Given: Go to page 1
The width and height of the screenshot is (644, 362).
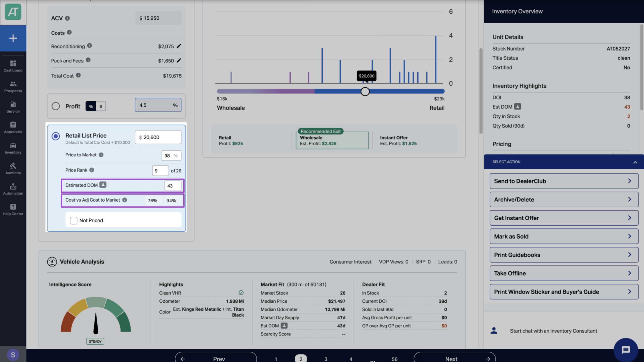Looking at the screenshot, I should (x=276, y=359).
